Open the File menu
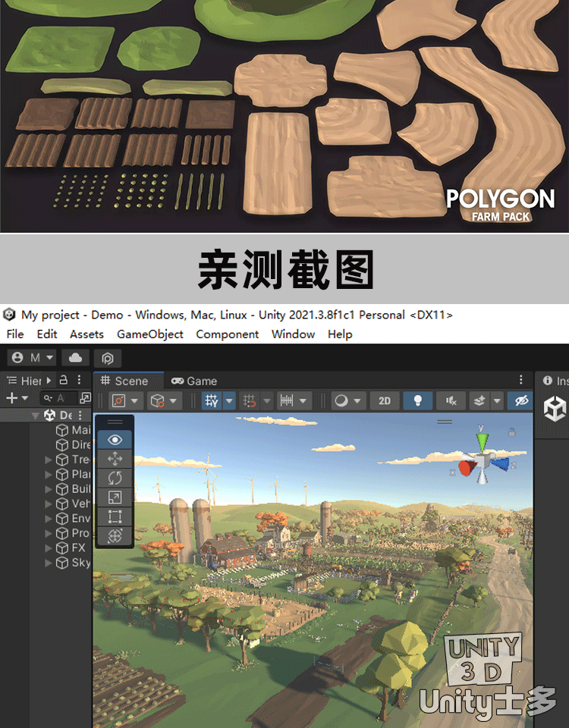The image size is (569, 728). coord(15,334)
